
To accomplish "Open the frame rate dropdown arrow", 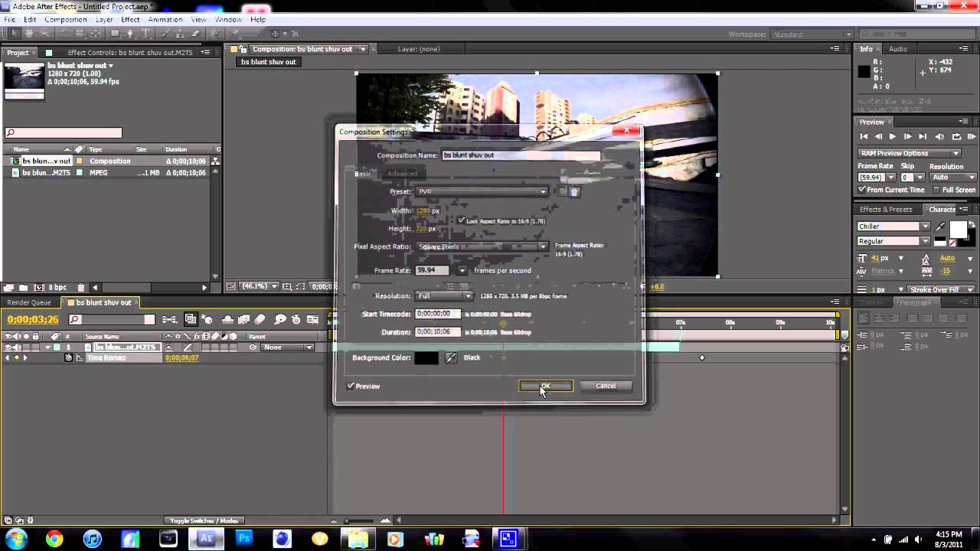I will coord(462,271).
